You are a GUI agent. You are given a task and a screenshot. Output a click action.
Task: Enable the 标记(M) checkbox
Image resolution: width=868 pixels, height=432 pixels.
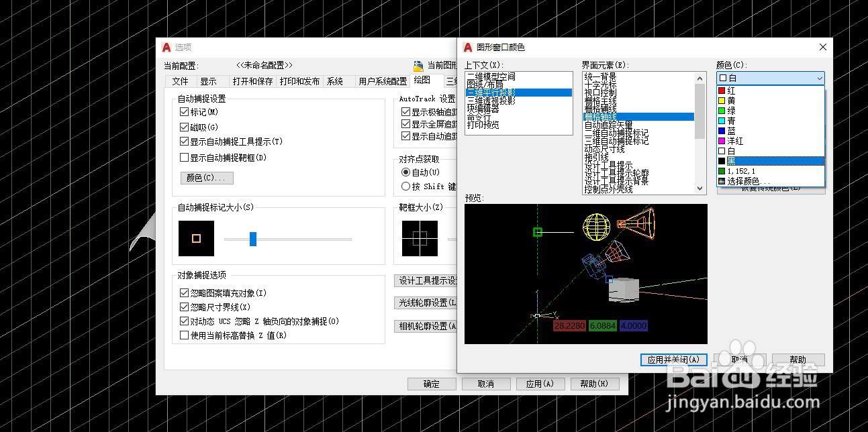click(x=185, y=112)
